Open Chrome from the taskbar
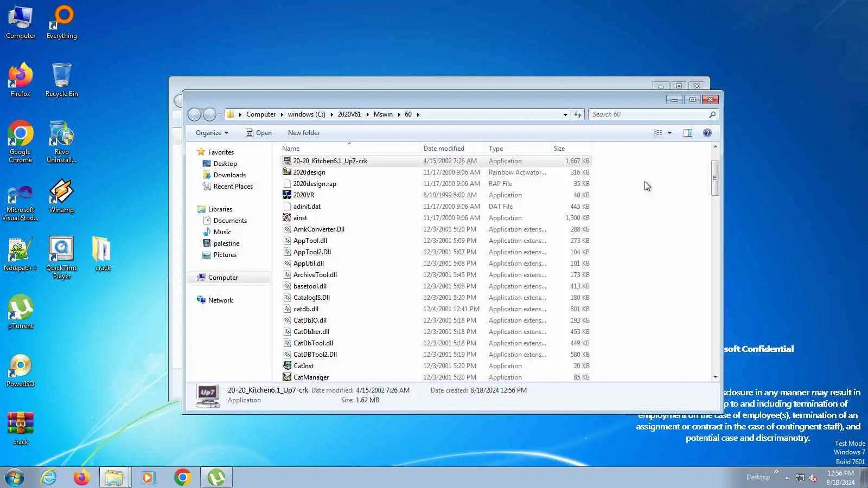The width and height of the screenshot is (868, 488). click(183, 478)
